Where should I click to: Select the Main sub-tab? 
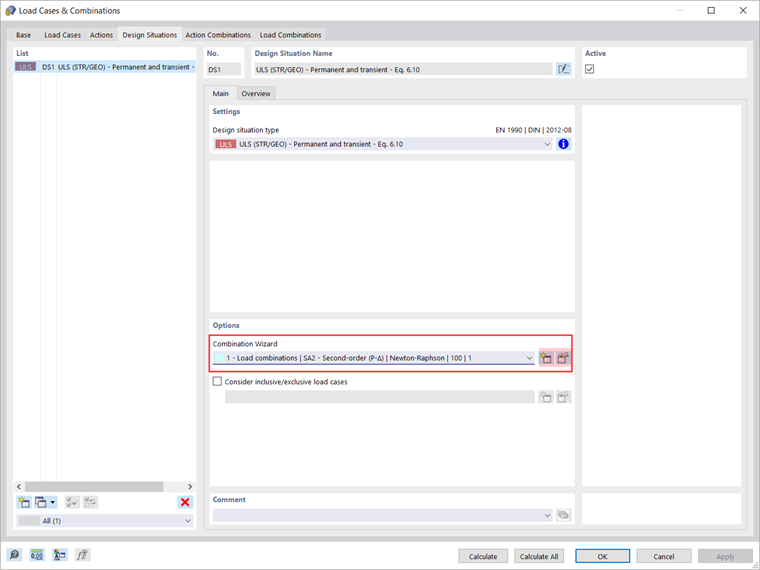pyautogui.click(x=221, y=94)
